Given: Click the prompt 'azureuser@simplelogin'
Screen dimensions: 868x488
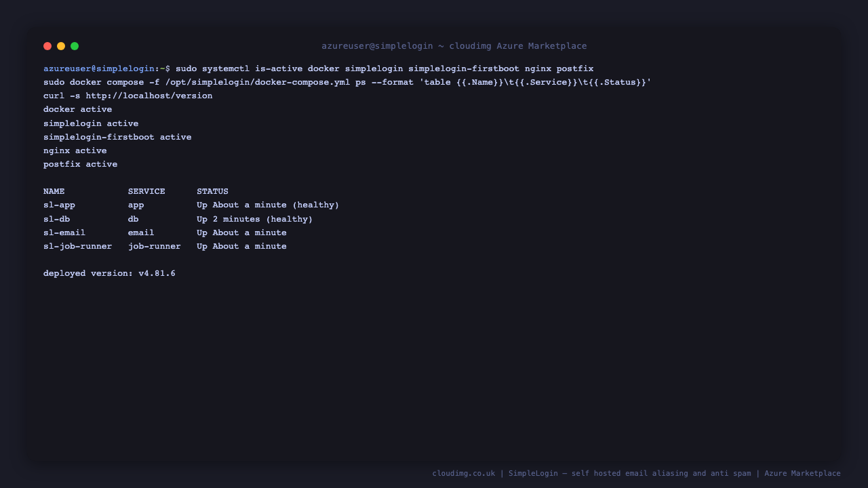Looking at the screenshot, I should pos(99,68).
